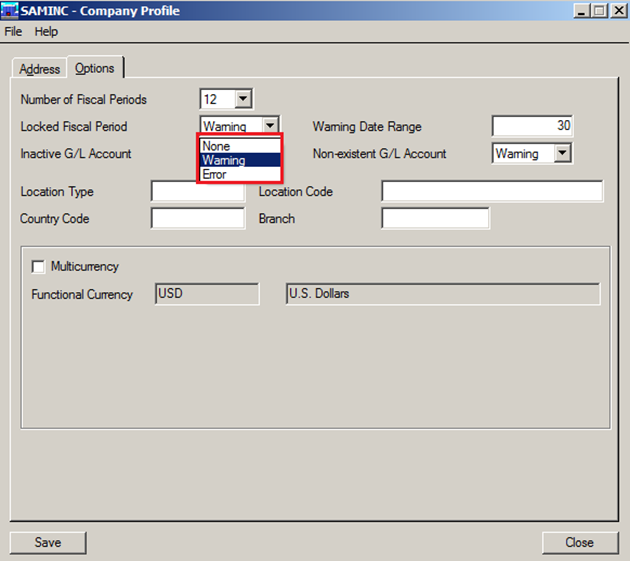Click the SAMINC application icon in title bar
This screenshot has height=561, width=630.
click(10, 10)
